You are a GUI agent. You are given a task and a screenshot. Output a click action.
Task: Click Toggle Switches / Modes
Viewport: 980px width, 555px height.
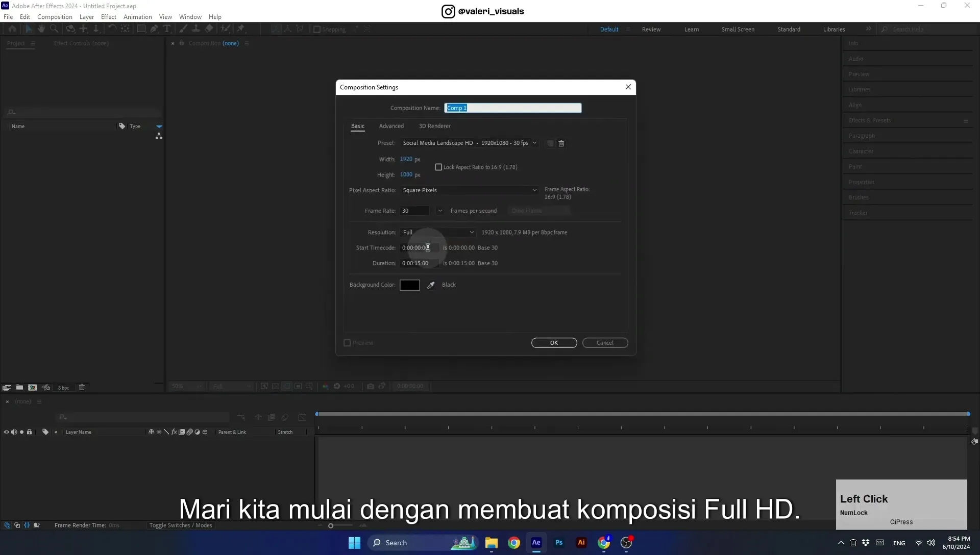[x=181, y=525]
